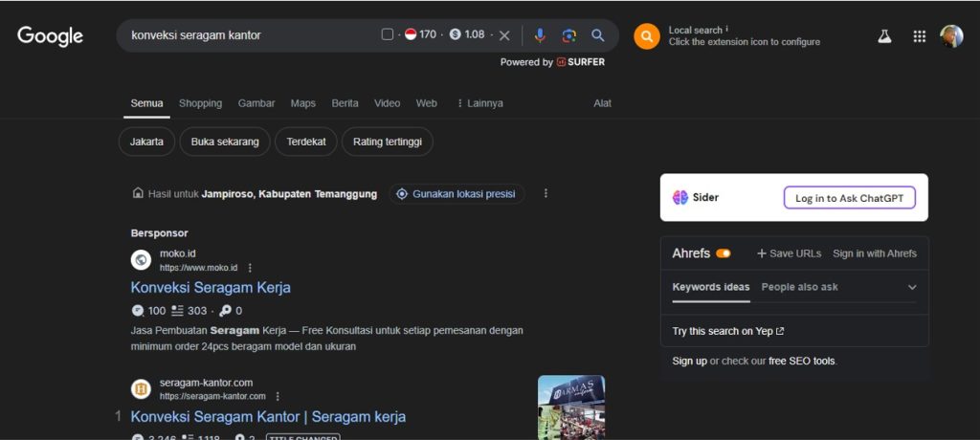Click the SURFER logo link
Viewport: 980px width, 440px height.
pos(581,62)
